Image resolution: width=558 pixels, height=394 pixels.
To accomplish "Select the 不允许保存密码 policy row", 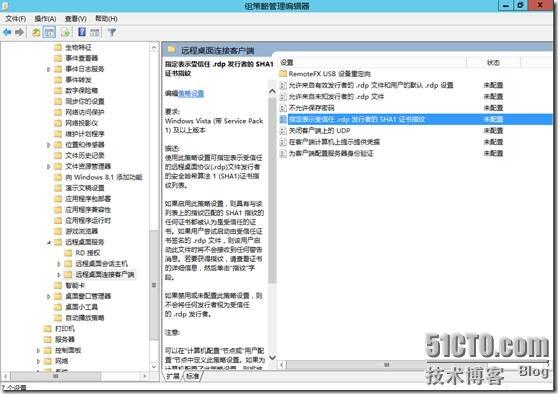I will [x=415, y=108].
